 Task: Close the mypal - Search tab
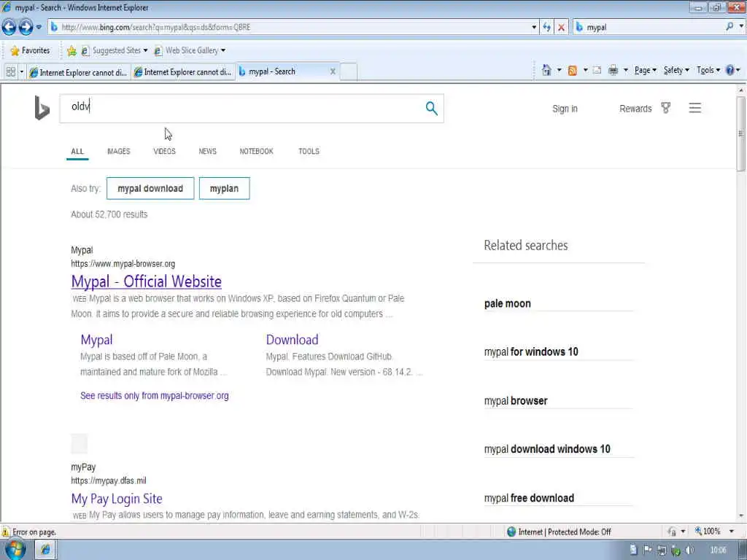333,71
